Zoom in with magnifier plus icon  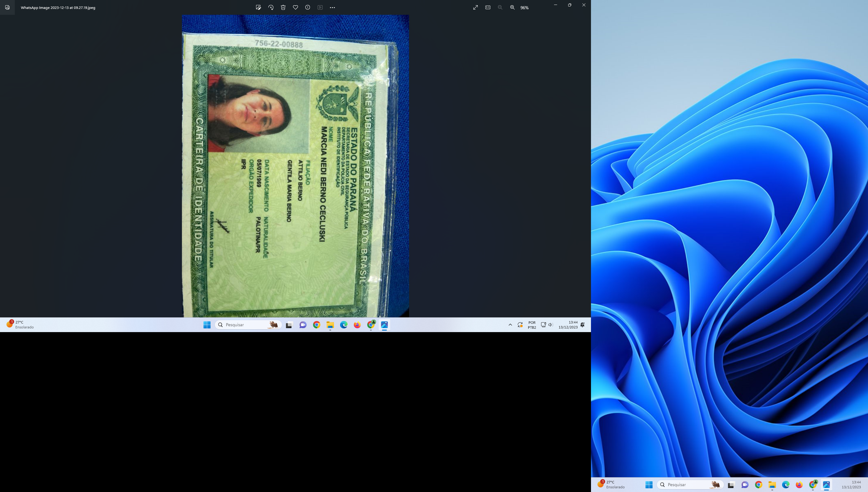tap(512, 7)
